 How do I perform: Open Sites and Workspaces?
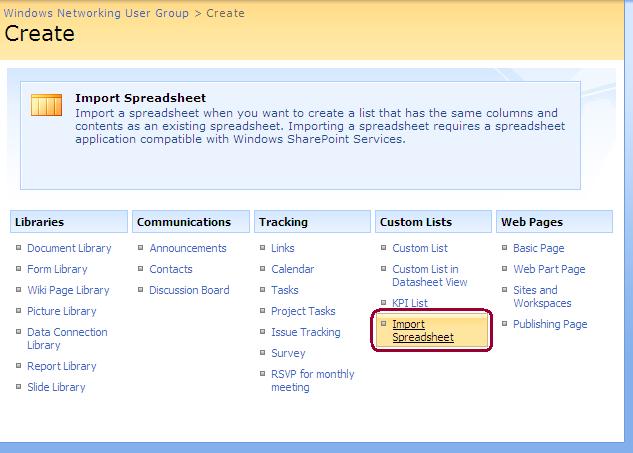click(542, 297)
